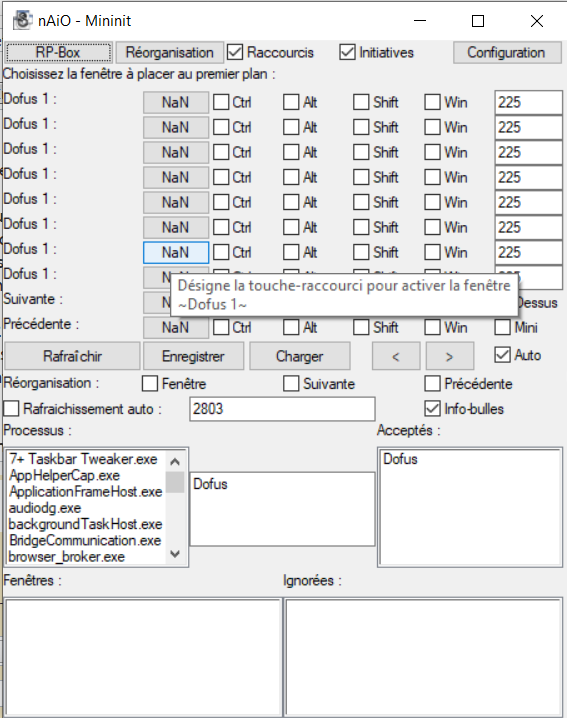Open the RP-Box button
Screen dimensions: 567x718
(x=58, y=52)
